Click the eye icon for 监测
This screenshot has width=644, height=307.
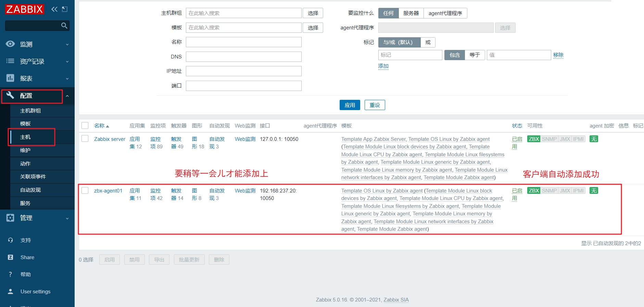10,44
